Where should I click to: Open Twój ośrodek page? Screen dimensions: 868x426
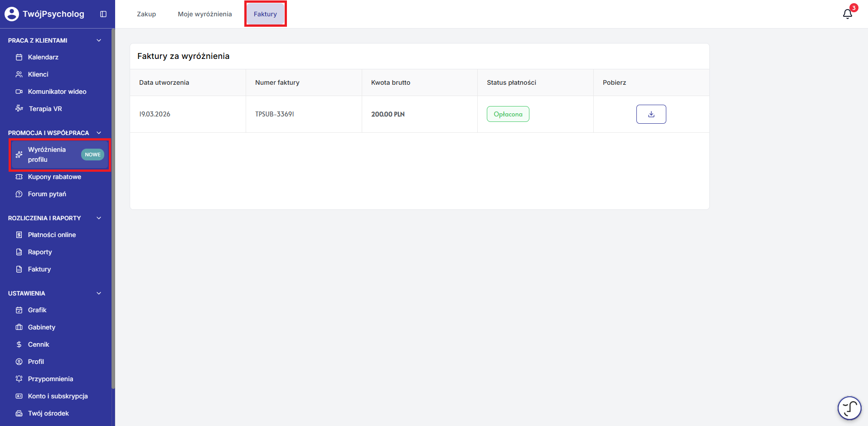point(48,413)
